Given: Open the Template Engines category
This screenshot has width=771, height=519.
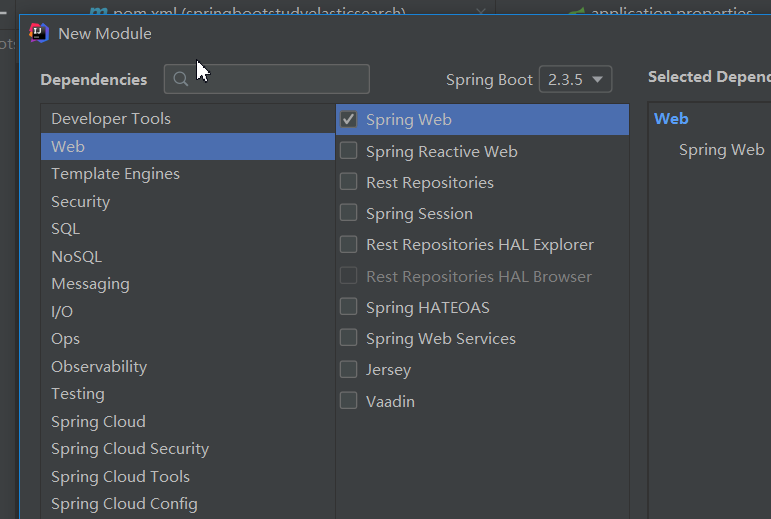Looking at the screenshot, I should coord(188,173).
